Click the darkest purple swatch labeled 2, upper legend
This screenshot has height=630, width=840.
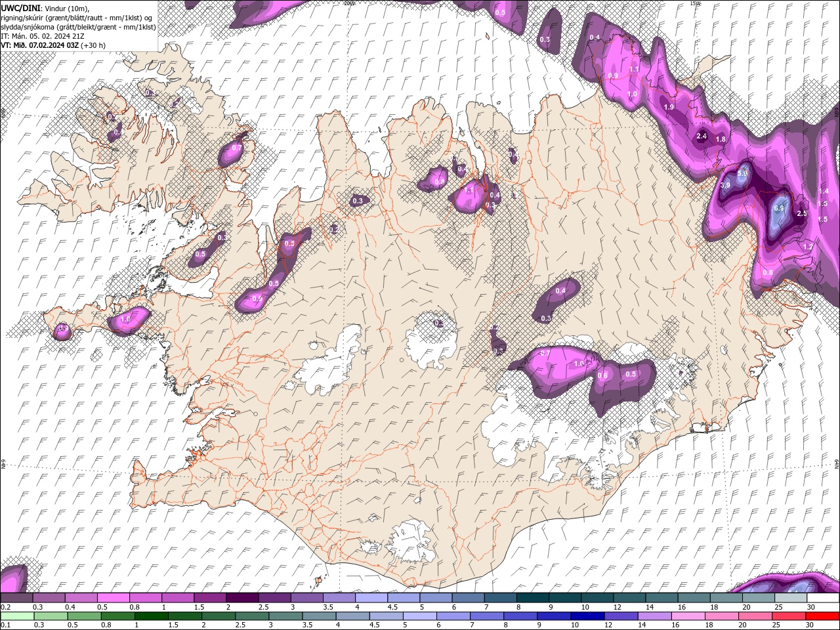pos(242,598)
